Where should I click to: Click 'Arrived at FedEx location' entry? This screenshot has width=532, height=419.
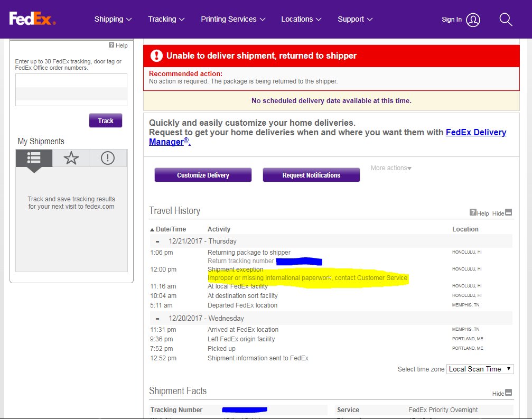243,330
